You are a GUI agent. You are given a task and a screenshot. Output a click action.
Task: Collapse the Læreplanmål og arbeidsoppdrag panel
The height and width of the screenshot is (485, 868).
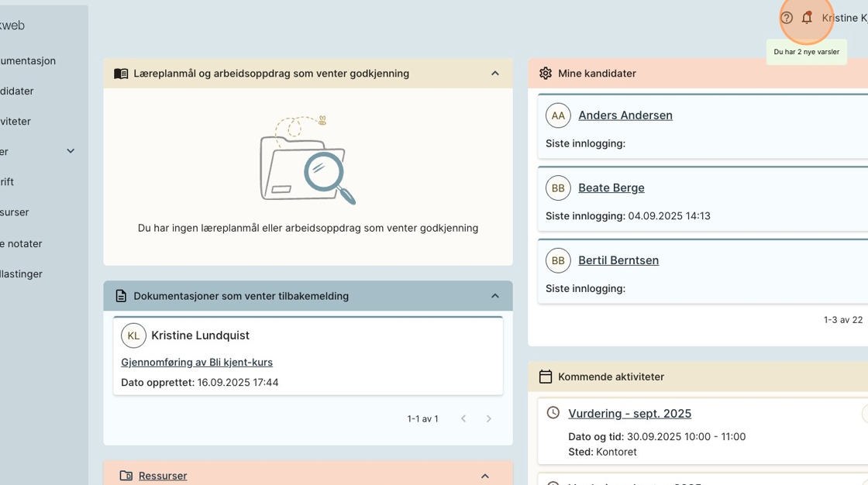[x=495, y=74]
